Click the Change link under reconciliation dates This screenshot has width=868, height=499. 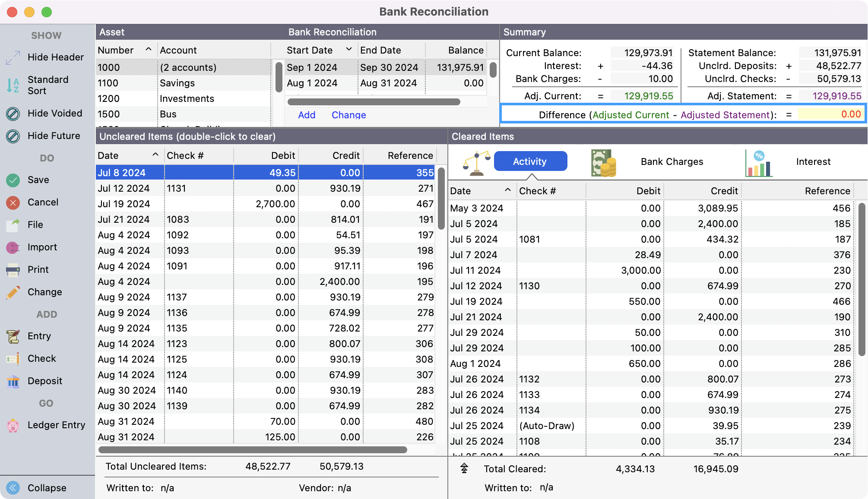tap(348, 115)
